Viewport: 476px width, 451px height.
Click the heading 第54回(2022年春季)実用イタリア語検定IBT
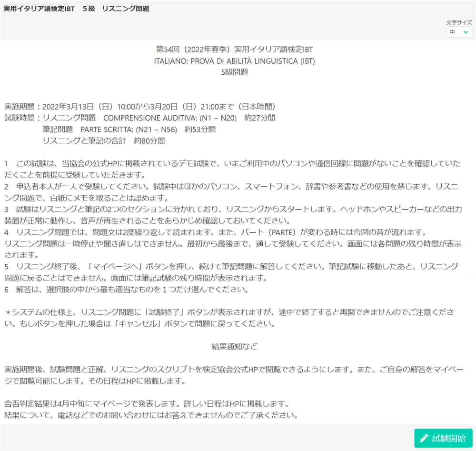tap(234, 49)
